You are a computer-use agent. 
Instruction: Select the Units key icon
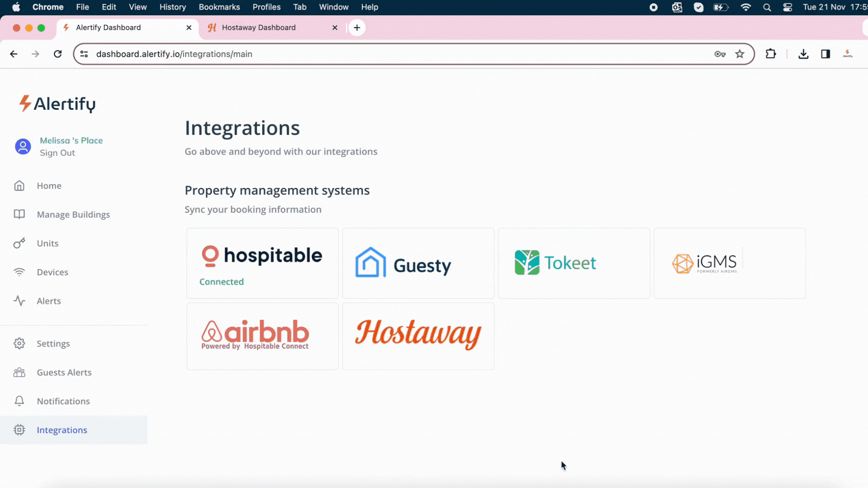pyautogui.click(x=19, y=243)
